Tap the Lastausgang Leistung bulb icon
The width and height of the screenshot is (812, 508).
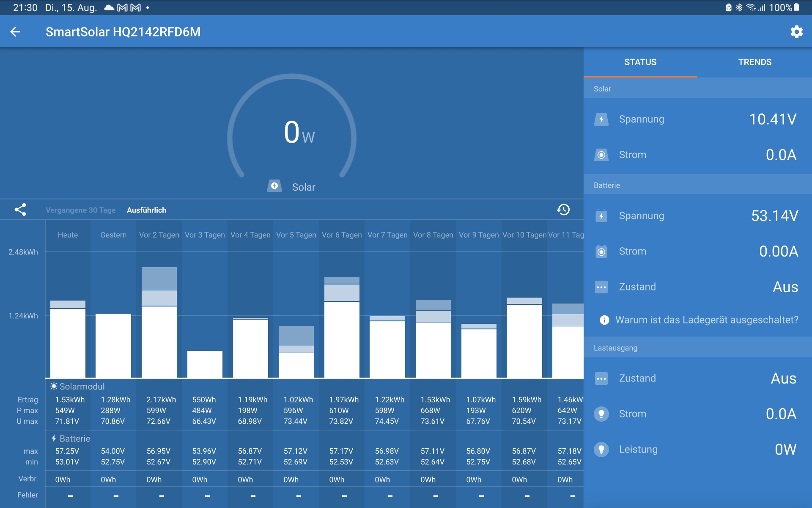coord(601,449)
